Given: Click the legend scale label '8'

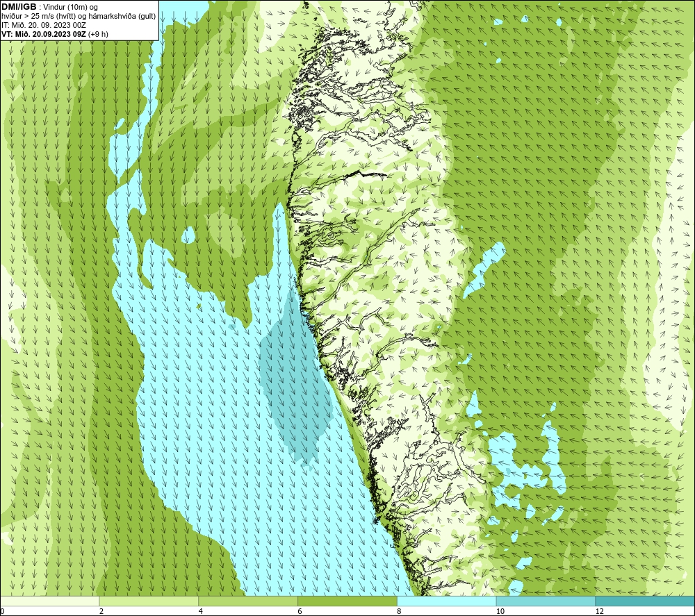Looking at the screenshot, I should tap(400, 611).
